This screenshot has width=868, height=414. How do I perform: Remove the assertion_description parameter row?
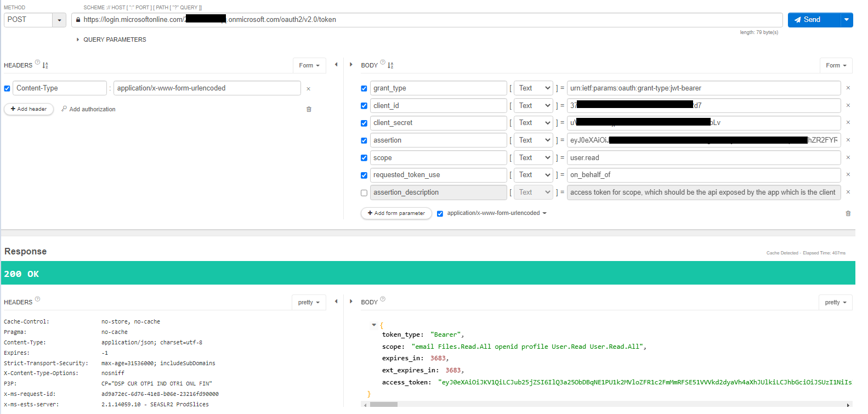pyautogui.click(x=848, y=192)
